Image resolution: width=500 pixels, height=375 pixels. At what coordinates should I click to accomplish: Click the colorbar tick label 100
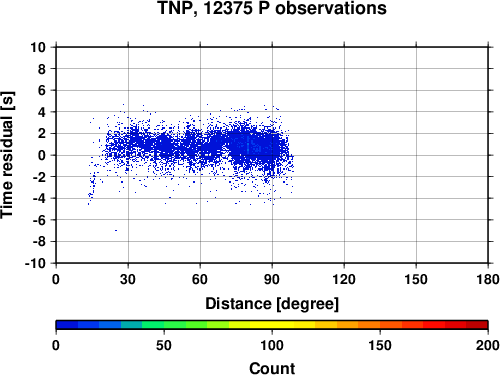pos(272,345)
